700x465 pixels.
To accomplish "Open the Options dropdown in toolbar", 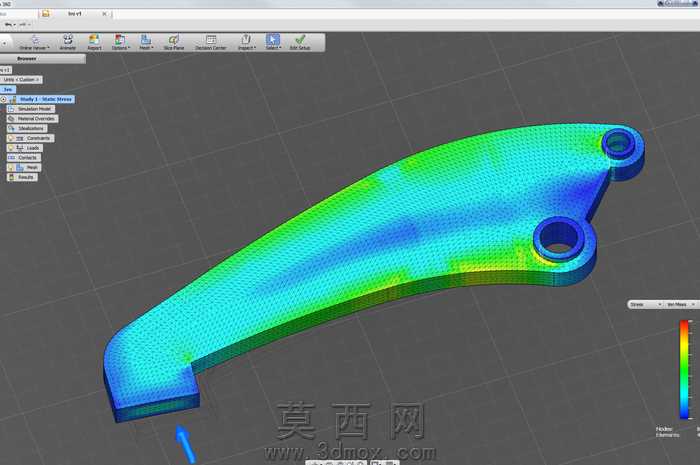I will coord(120,42).
